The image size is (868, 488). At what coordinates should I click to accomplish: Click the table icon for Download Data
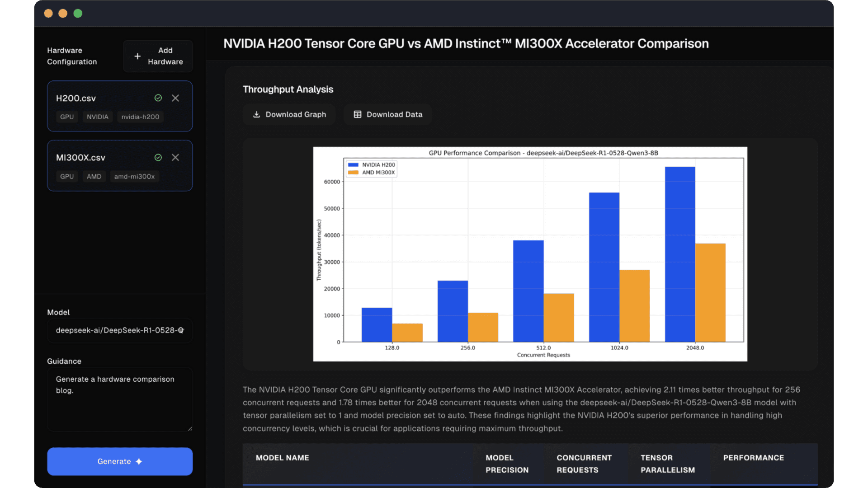point(357,114)
